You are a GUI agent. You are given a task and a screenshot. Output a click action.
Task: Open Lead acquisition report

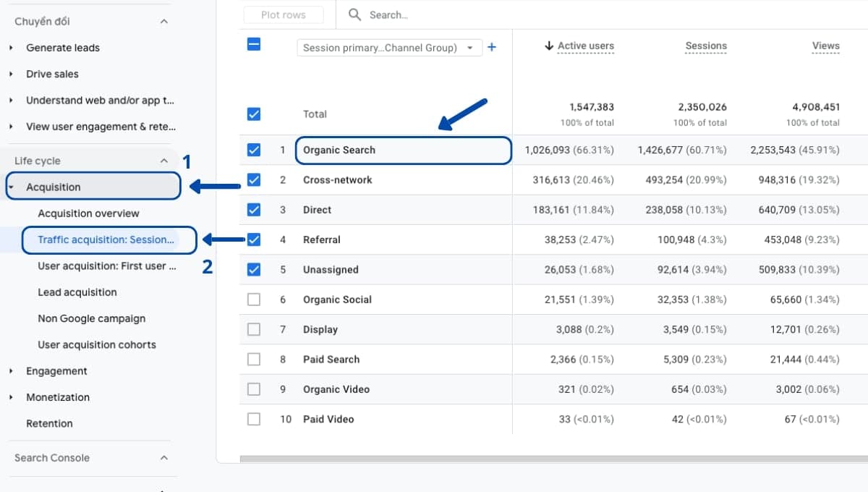coord(77,292)
